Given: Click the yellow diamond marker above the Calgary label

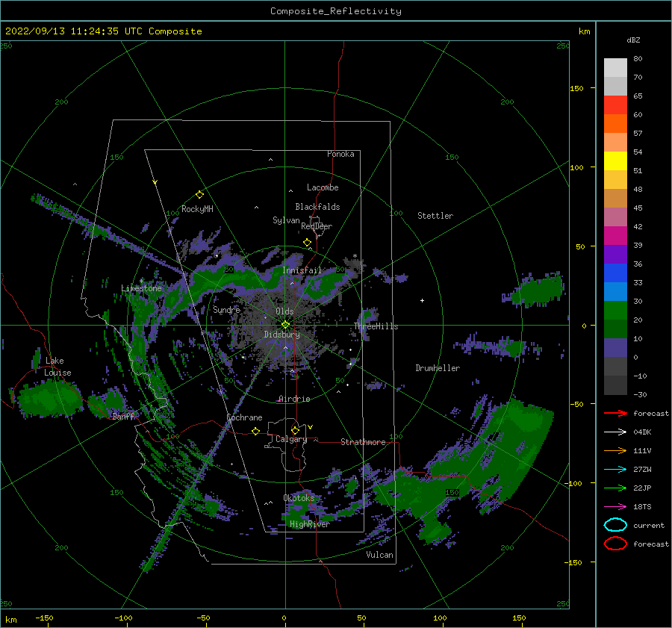Looking at the screenshot, I should (x=295, y=430).
